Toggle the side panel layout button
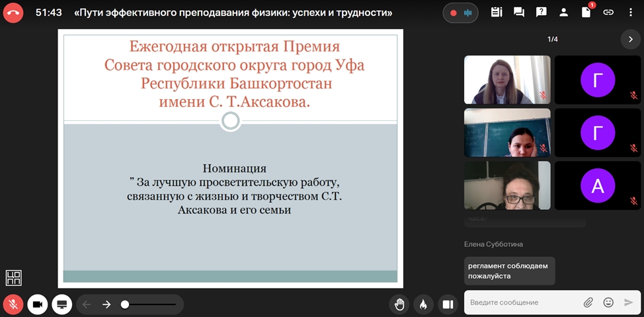This screenshot has height=317, width=644. pyautogui.click(x=448, y=304)
